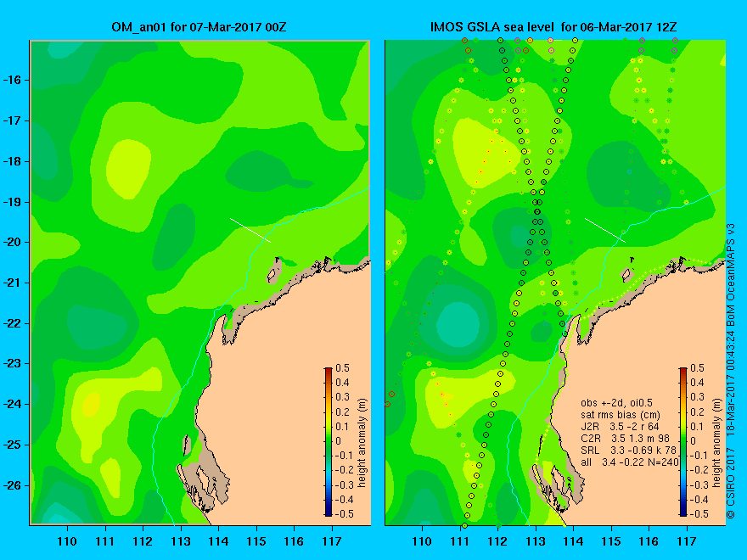The width and height of the screenshot is (747, 560).
Task: Click latitude label -25 on the y-axis
Action: click(13, 445)
